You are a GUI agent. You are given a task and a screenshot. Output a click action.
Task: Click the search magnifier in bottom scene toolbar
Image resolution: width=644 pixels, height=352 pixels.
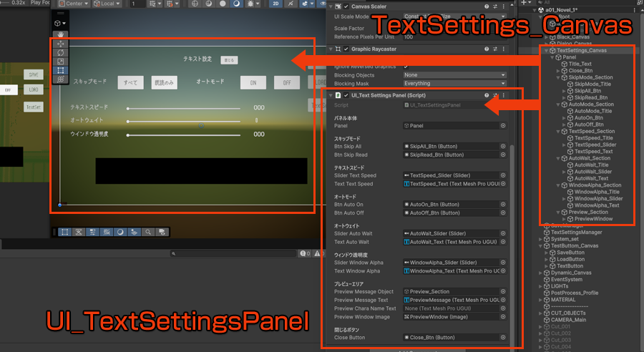148,232
